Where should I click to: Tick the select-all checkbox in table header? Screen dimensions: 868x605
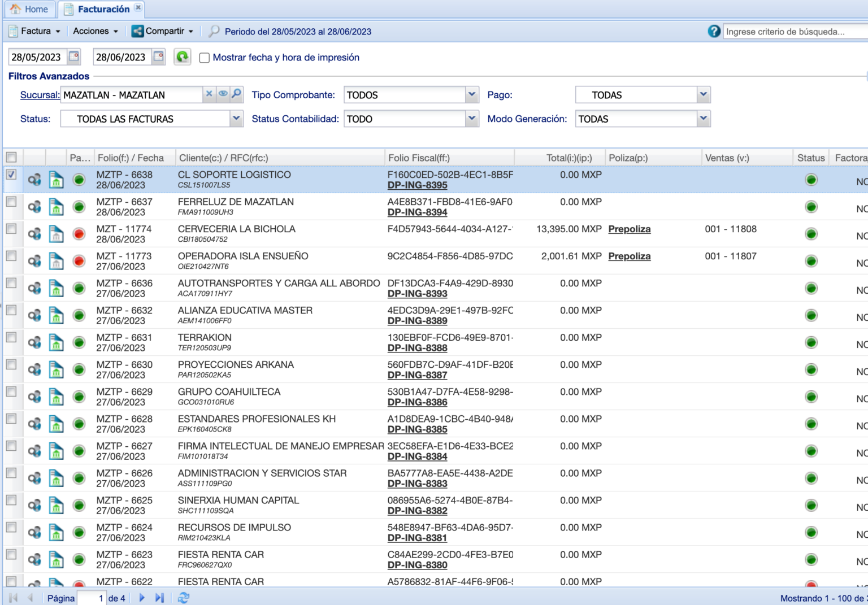11,158
